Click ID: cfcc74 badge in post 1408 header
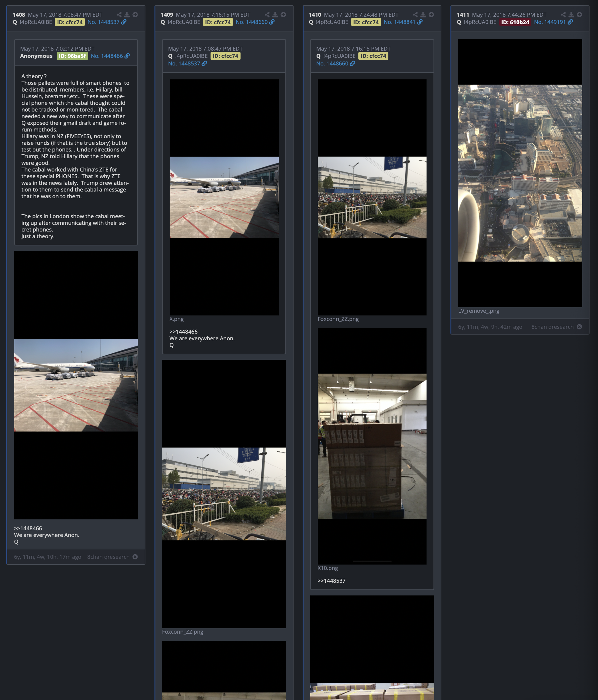Screen dimensions: 598x700 [x=70, y=22]
